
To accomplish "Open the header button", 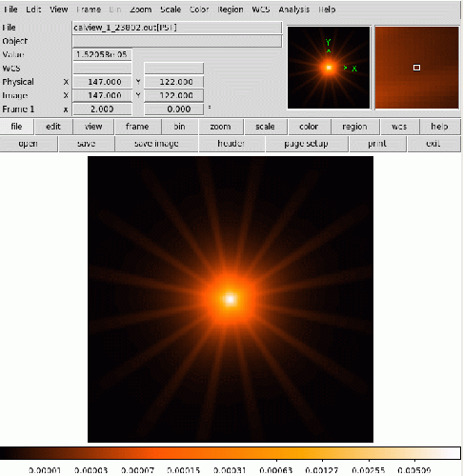I will (231, 144).
